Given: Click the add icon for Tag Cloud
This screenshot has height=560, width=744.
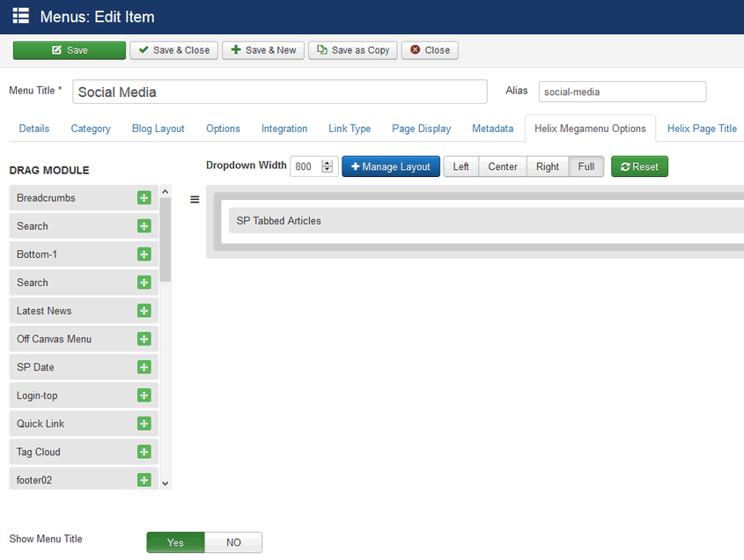Looking at the screenshot, I should coord(144,452).
